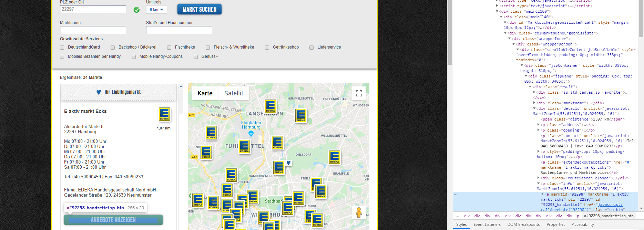Expand the p class="opening" node
Screen dimensions: 644x230
point(539,130)
